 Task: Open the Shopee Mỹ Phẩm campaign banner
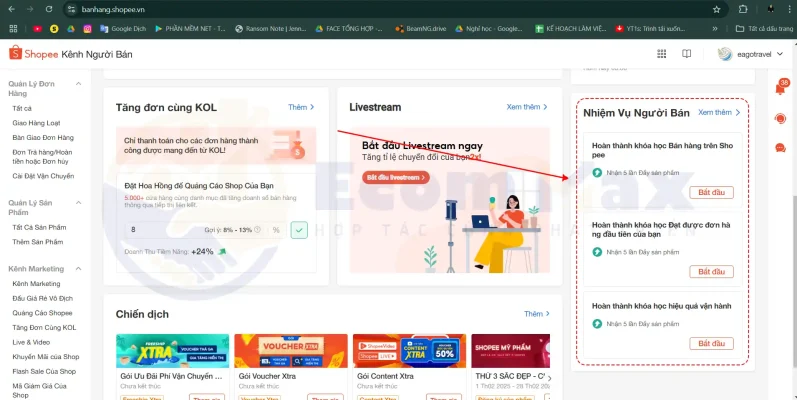point(510,351)
